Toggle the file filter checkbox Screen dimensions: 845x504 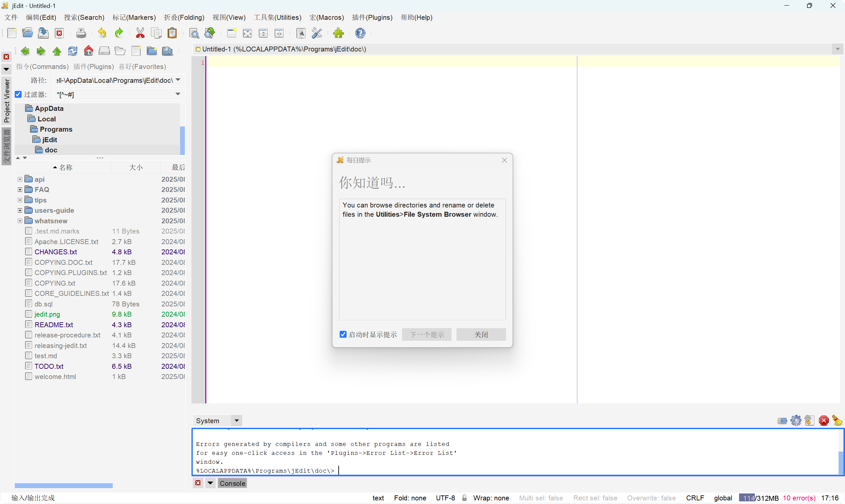pos(18,94)
